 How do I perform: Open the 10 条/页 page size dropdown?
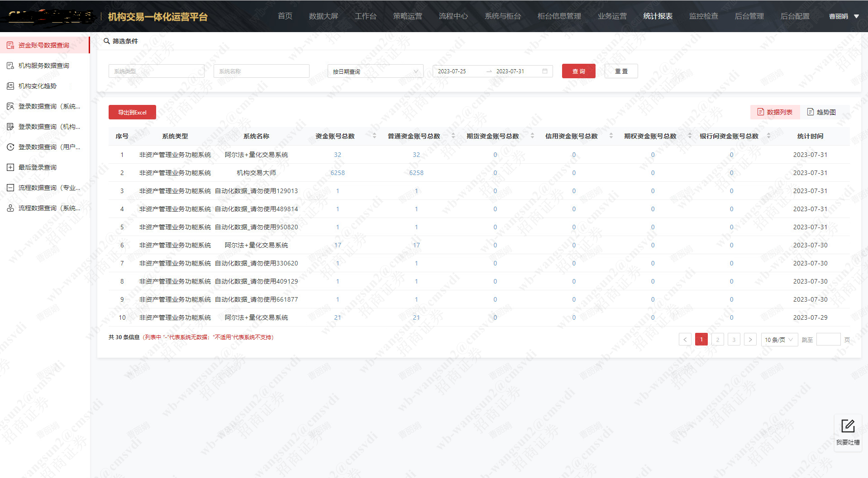tap(779, 340)
